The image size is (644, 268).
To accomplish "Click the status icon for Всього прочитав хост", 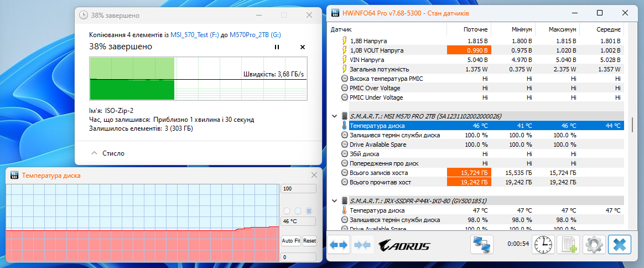I will click(x=345, y=182).
